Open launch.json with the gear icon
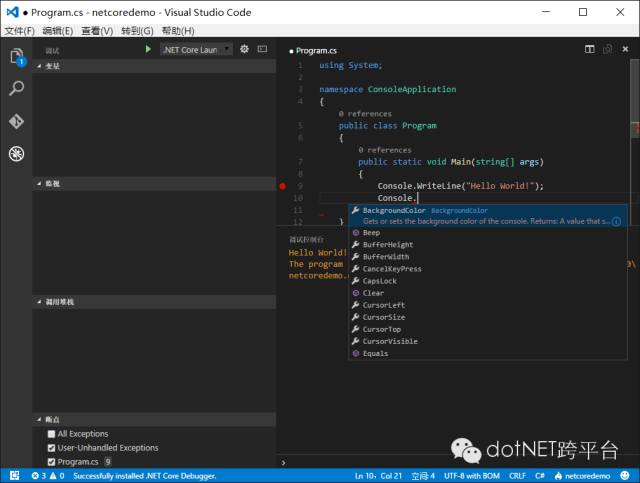Image resolution: width=640 pixels, height=483 pixels. 244,49
